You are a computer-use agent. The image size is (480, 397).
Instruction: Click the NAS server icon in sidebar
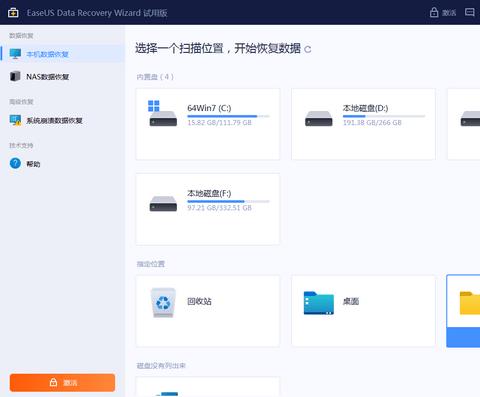click(x=15, y=76)
